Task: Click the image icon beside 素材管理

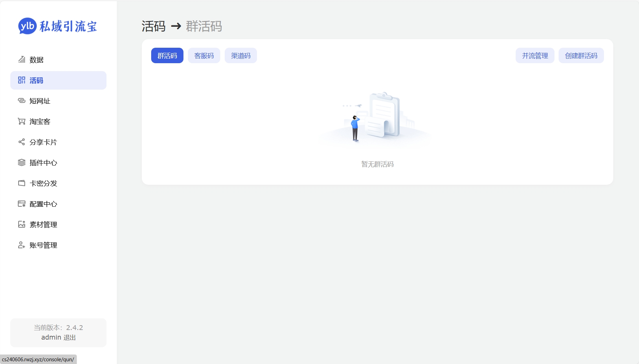Action: pos(22,225)
